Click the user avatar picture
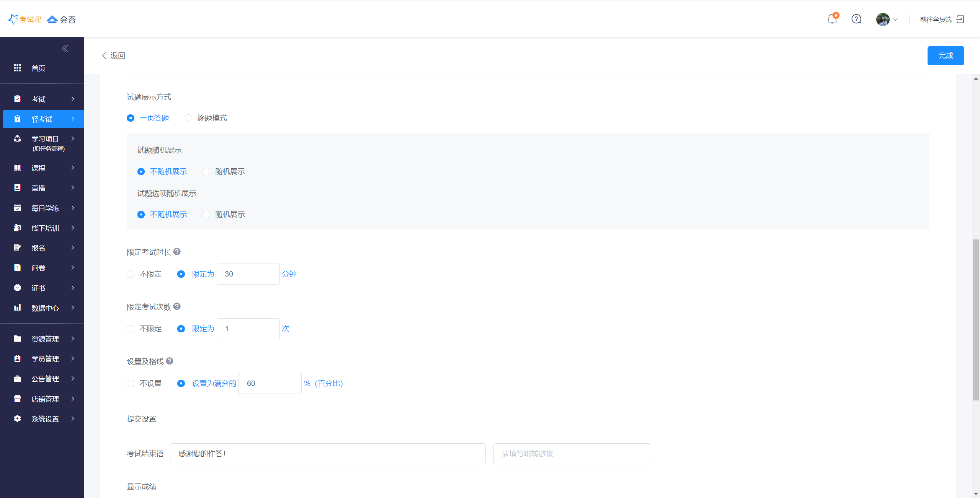Screen dimensions: 980x498 point(883,19)
